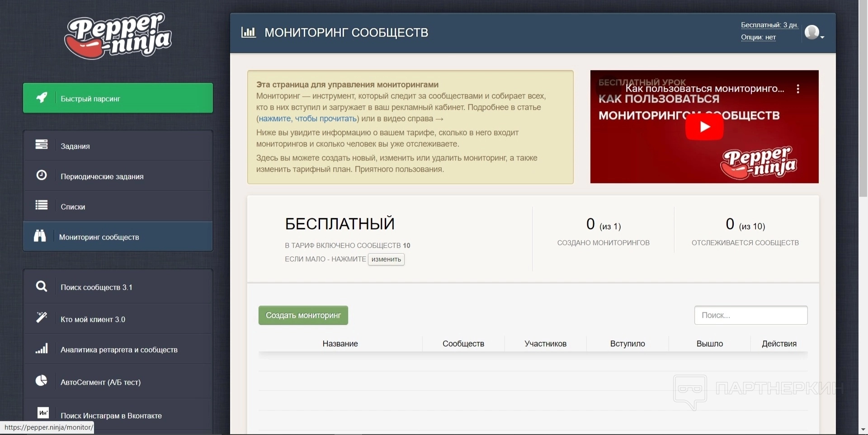Click the МОНИТОРИНГ СООБЩЕСТВ page title

tap(346, 33)
